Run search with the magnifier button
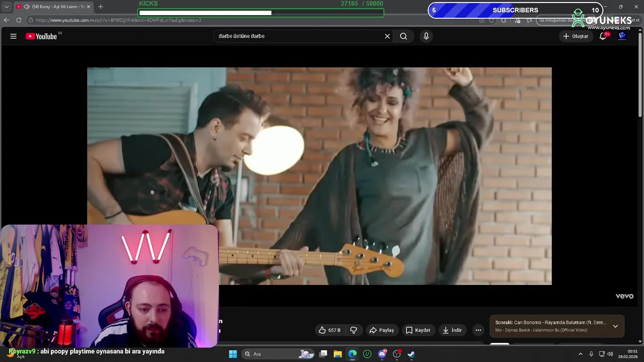The width and height of the screenshot is (644, 362). coord(404,36)
